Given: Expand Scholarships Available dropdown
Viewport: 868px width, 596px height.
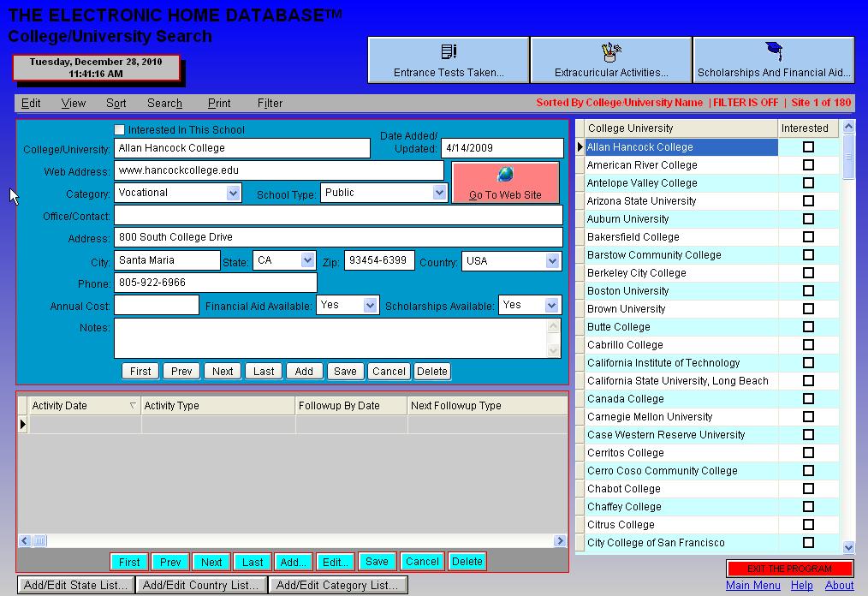Looking at the screenshot, I should pyautogui.click(x=551, y=305).
